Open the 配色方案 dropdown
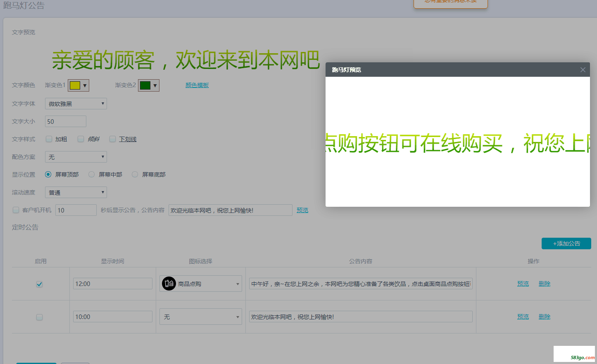The height and width of the screenshot is (364, 597). pyautogui.click(x=76, y=157)
